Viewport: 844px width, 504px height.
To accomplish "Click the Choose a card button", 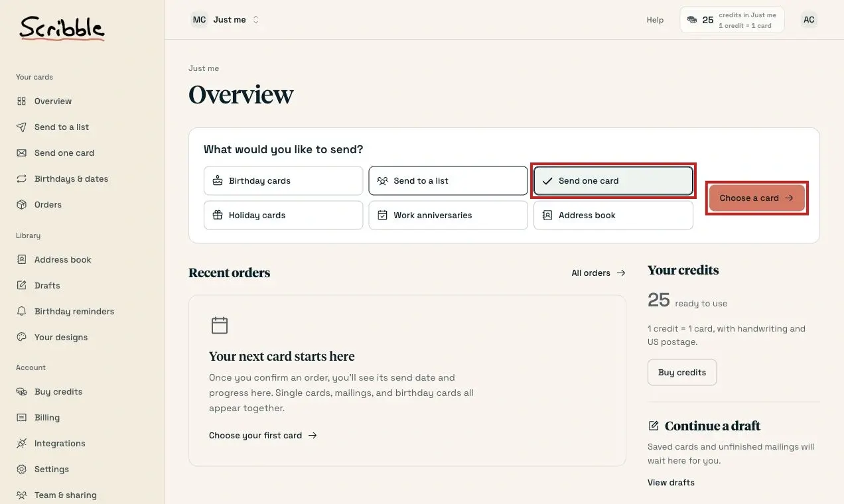I will tap(756, 198).
